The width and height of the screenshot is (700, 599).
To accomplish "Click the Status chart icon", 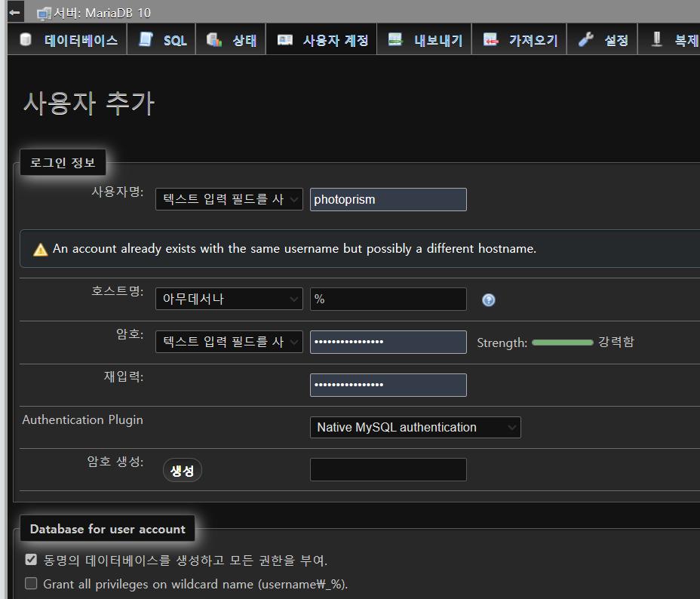I will tap(214, 40).
